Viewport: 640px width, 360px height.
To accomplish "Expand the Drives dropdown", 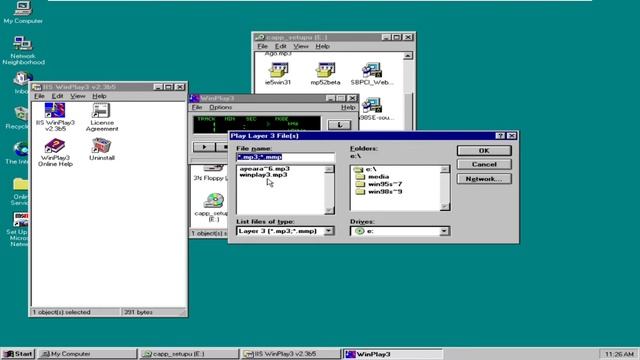I will coord(444,231).
